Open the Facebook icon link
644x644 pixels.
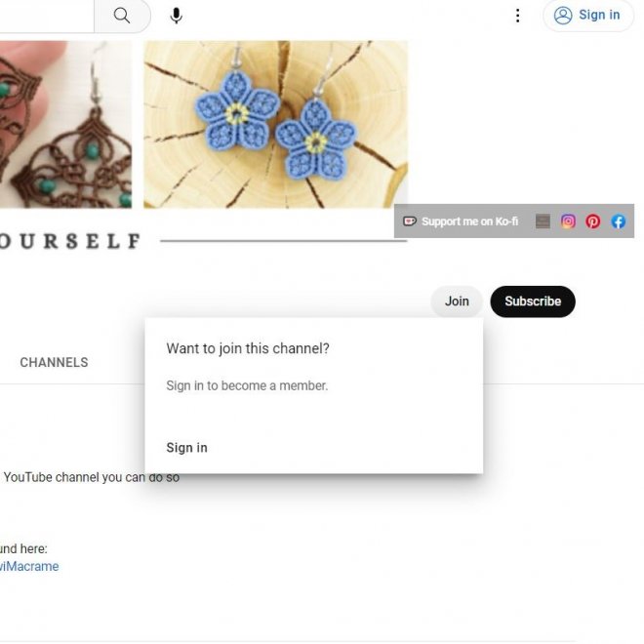pyautogui.click(x=618, y=221)
